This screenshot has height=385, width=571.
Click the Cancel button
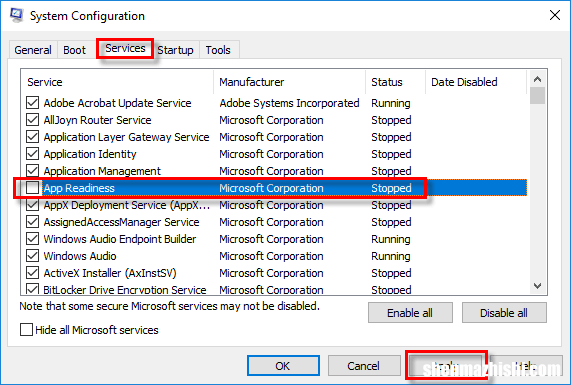pos(364,366)
